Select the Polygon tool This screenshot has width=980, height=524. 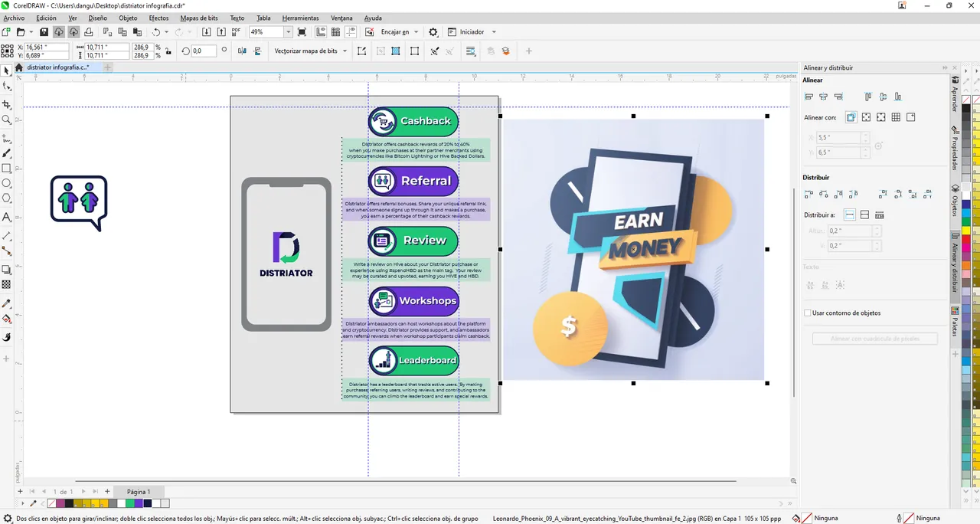(x=7, y=199)
